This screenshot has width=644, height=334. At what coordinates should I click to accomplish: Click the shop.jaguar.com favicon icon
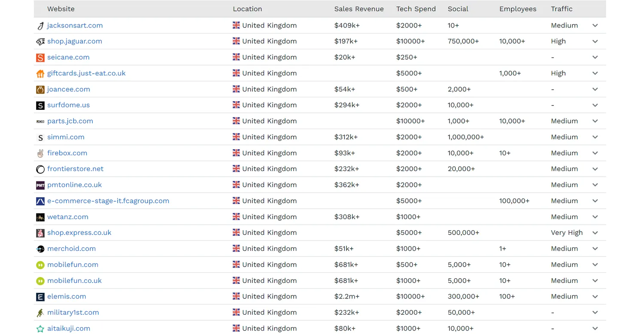40,42
